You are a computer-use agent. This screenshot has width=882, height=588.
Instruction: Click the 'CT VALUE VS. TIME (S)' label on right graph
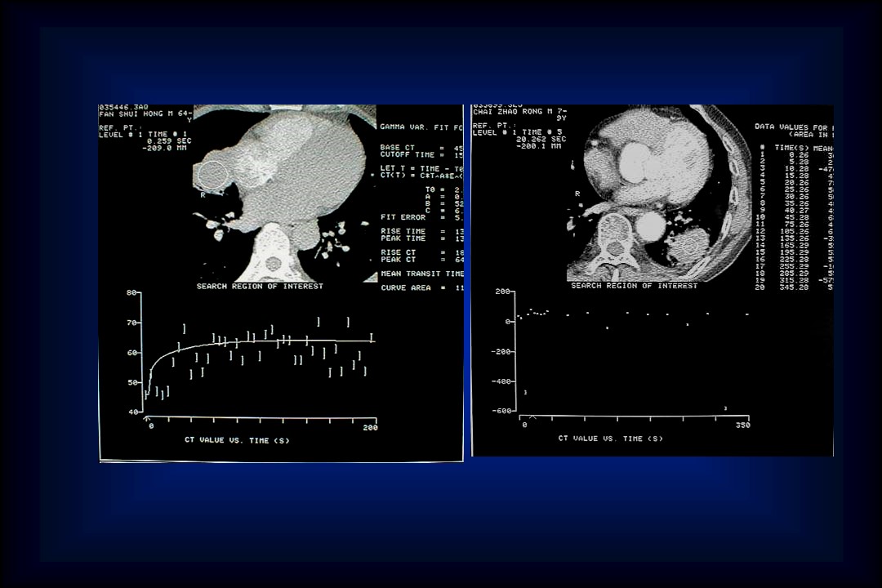click(610, 439)
